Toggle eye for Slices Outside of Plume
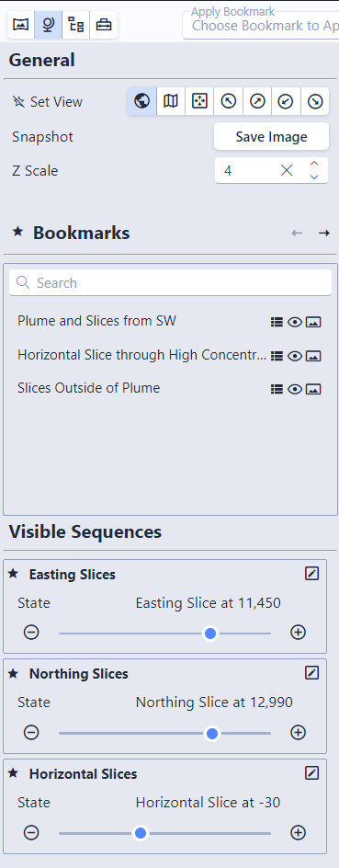The height and width of the screenshot is (868, 339). [x=295, y=390]
